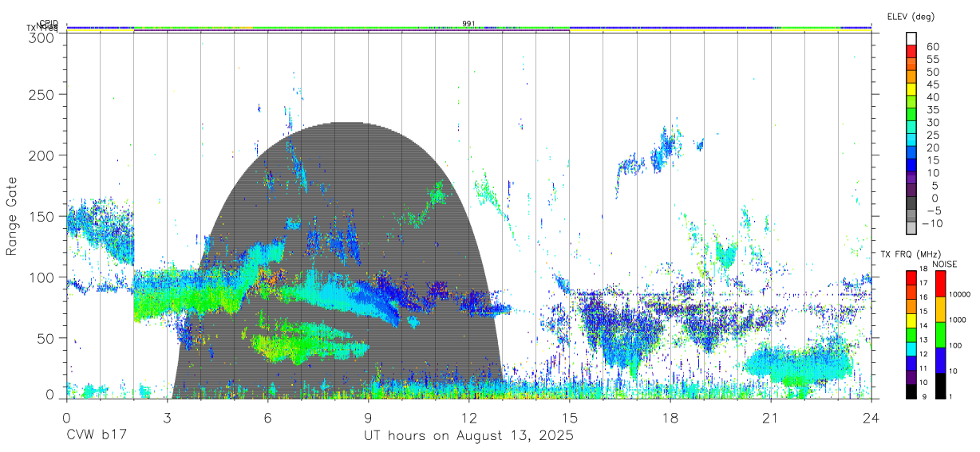Click the '15' tick on the UT hours axis

point(570,418)
